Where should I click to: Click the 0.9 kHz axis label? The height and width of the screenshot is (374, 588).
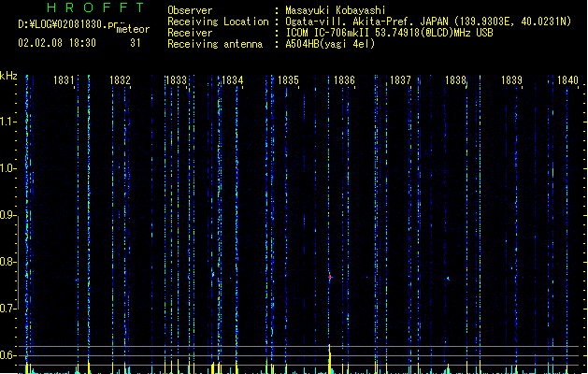8,215
